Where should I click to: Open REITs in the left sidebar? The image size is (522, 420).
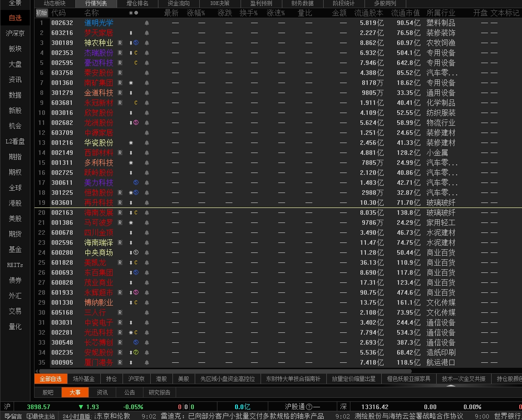(x=15, y=265)
